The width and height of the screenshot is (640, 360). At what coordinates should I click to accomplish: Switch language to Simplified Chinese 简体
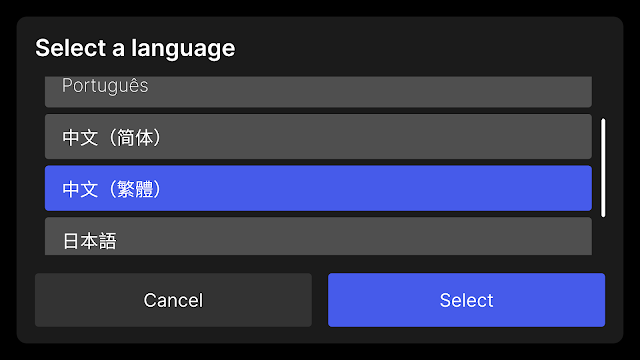[x=318, y=137]
